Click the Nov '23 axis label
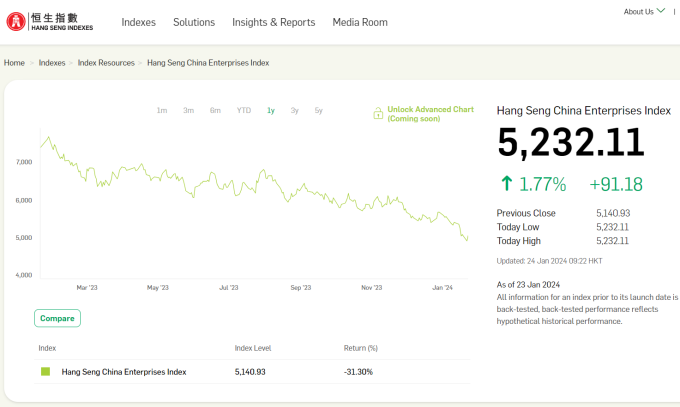Image resolution: width=680 pixels, height=407 pixels. click(372, 287)
